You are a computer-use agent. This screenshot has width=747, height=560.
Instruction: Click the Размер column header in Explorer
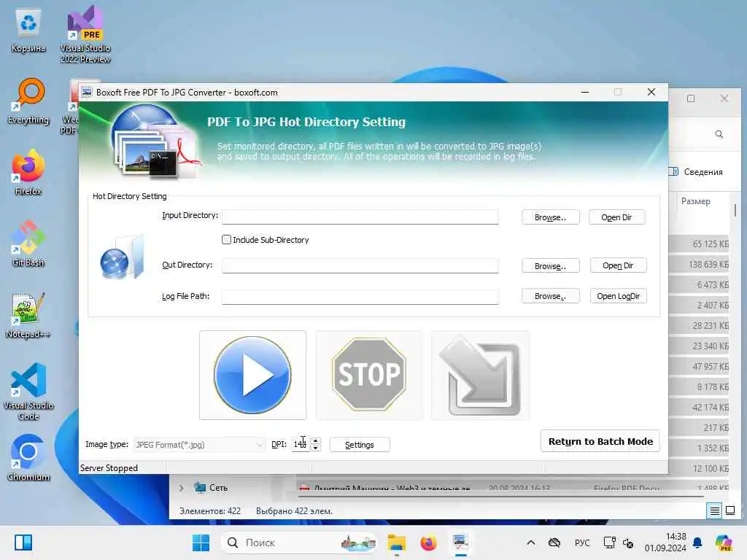(695, 201)
